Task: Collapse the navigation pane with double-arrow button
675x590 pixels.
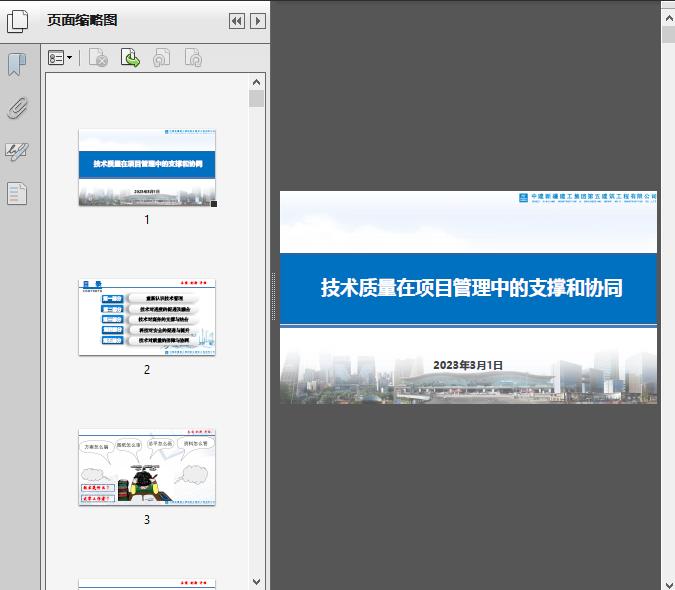Action: tap(237, 21)
